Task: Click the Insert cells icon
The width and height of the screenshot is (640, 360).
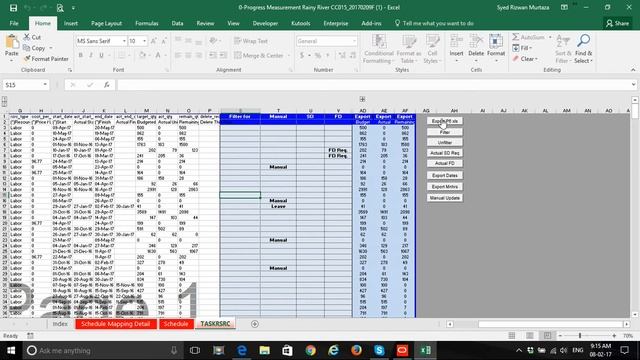Action: click(x=456, y=42)
